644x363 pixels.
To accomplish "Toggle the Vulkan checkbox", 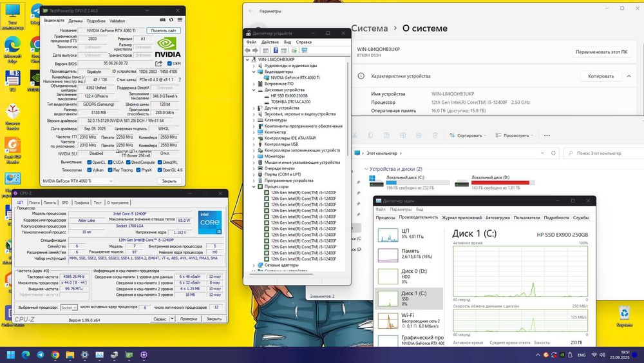I will (x=89, y=170).
